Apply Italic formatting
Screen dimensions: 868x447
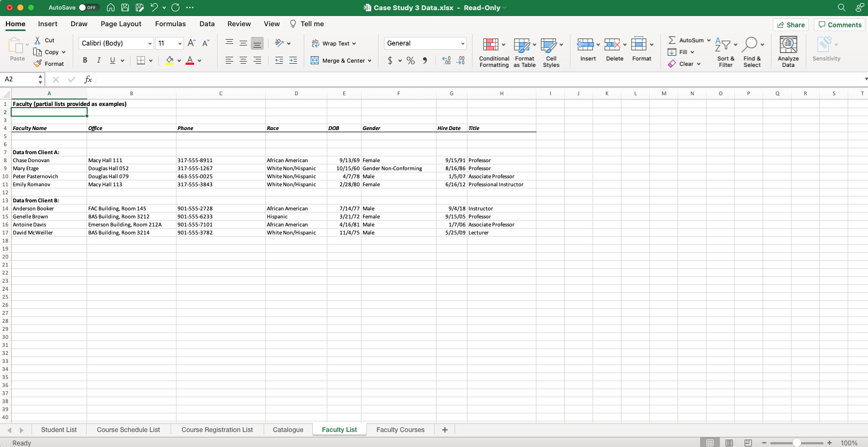[98, 60]
